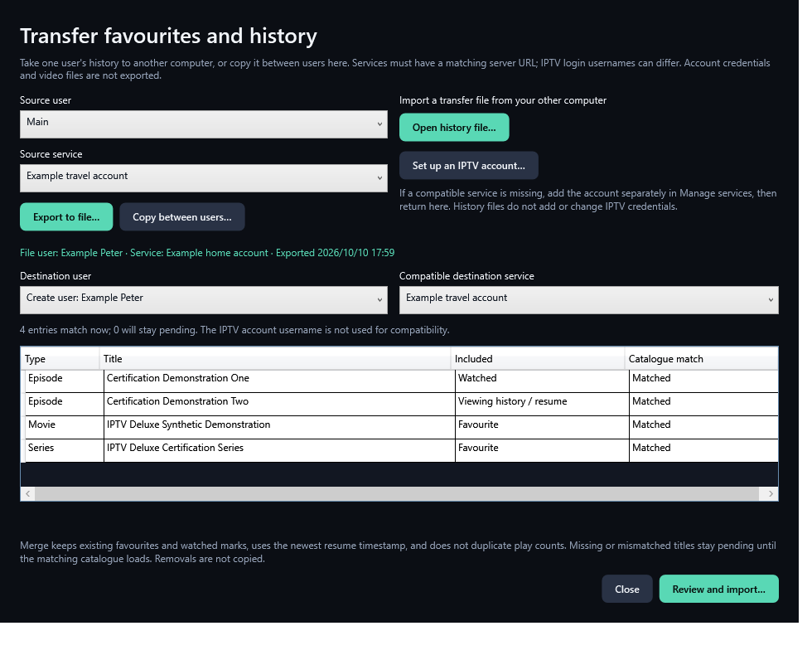Click the Catalogue match column header

(x=701, y=358)
